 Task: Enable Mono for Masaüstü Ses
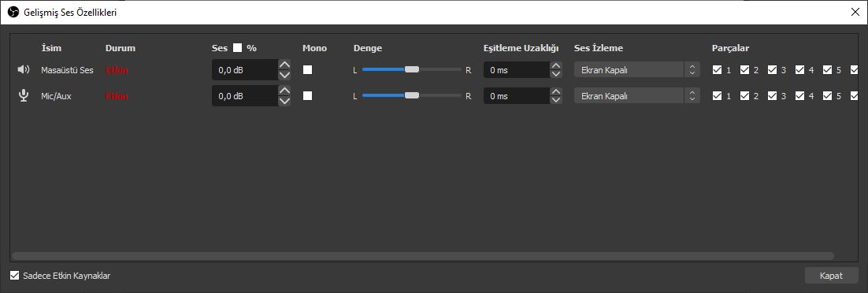[307, 70]
